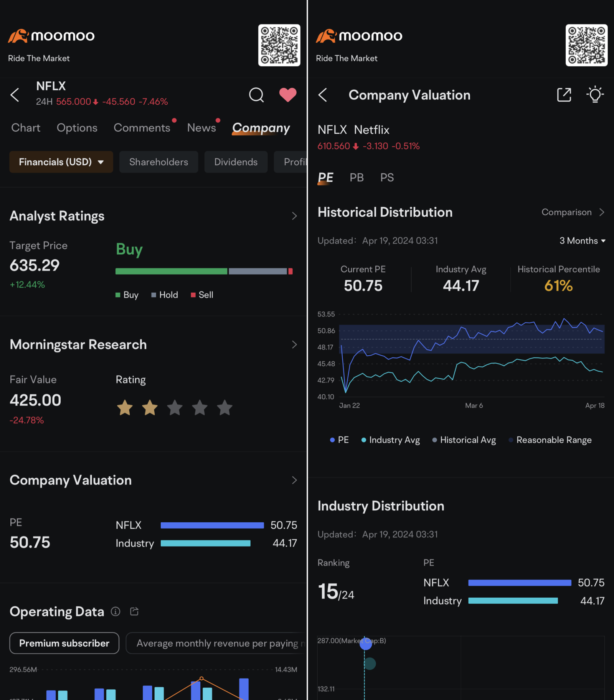Screen dimensions: 614x700
Task: Select PB valuation tab
Action: [x=357, y=178]
